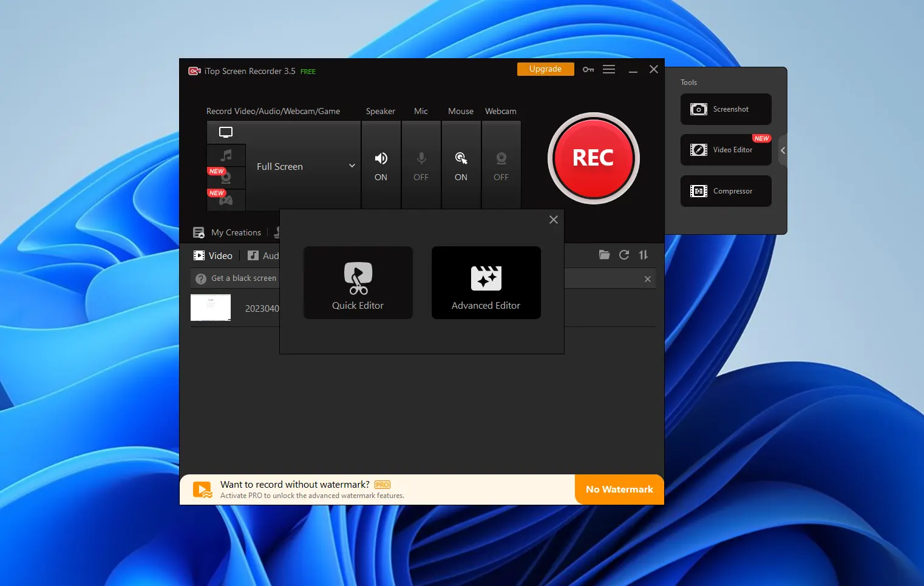The image size is (924, 586).
Task: Refresh the recordings list
Action: [x=624, y=255]
